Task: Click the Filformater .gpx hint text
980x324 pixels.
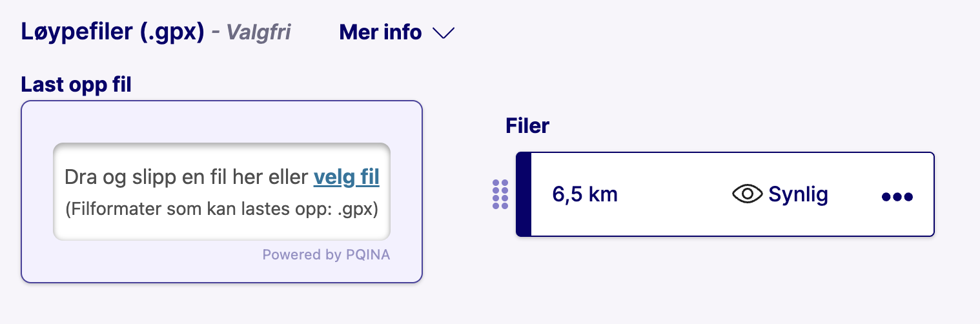Action: (x=222, y=210)
